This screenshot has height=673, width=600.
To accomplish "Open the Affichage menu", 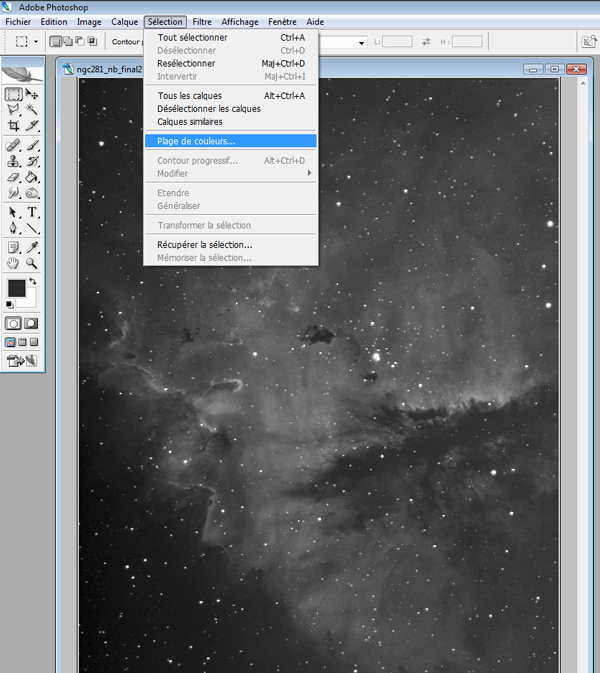I will [x=239, y=22].
